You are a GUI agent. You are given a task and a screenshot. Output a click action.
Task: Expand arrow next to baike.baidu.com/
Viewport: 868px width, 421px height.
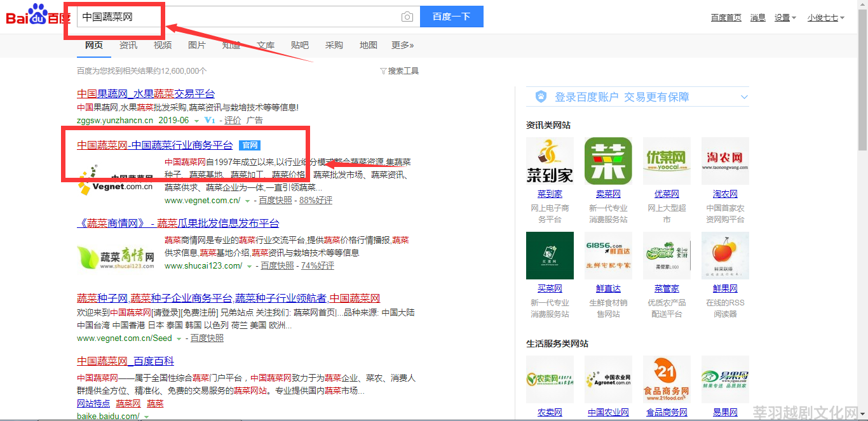point(146,417)
